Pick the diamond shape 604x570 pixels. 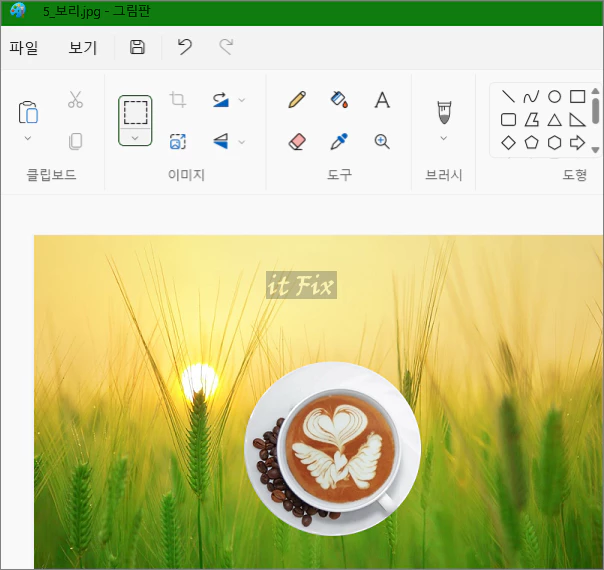pos(508,142)
